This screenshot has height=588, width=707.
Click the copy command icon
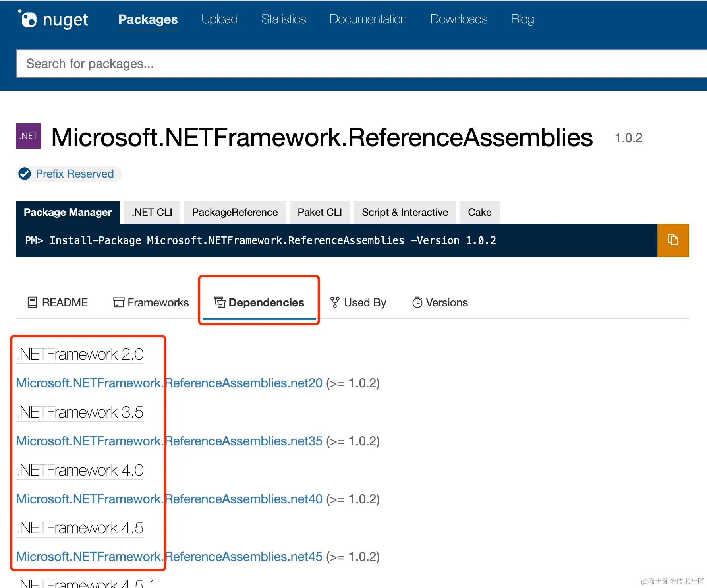[x=673, y=240]
